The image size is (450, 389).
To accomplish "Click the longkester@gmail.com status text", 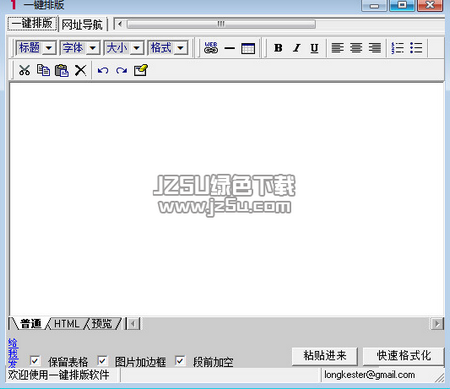I will click(370, 375).
